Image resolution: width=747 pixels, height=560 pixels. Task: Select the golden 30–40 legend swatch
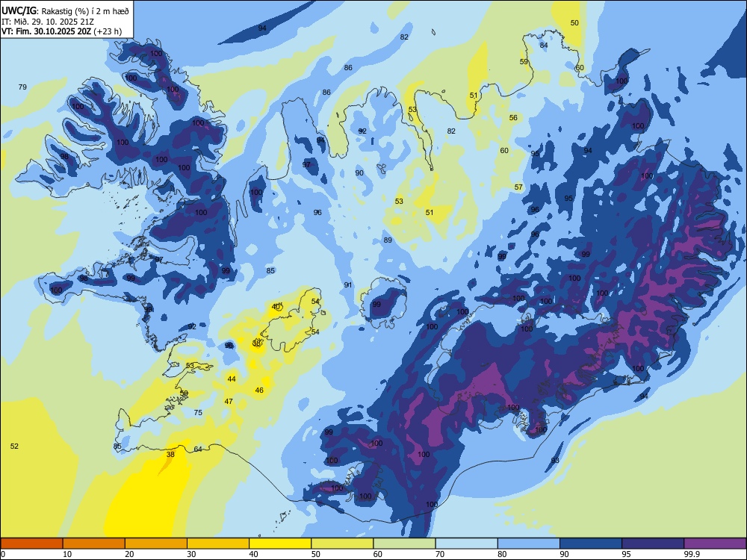pos(218,544)
